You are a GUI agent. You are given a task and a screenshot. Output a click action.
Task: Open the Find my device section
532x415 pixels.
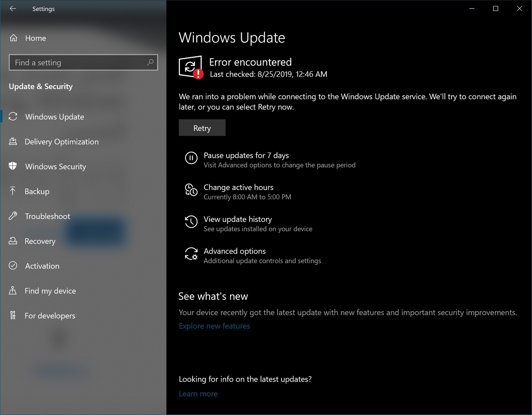pyautogui.click(x=50, y=291)
